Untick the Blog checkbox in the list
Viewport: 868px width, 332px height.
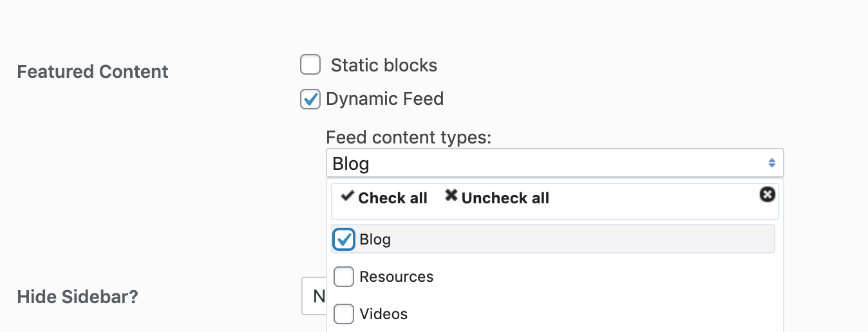click(344, 239)
